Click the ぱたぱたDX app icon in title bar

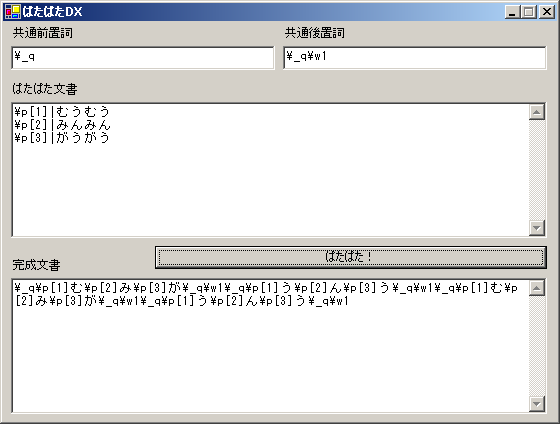pos(13,12)
